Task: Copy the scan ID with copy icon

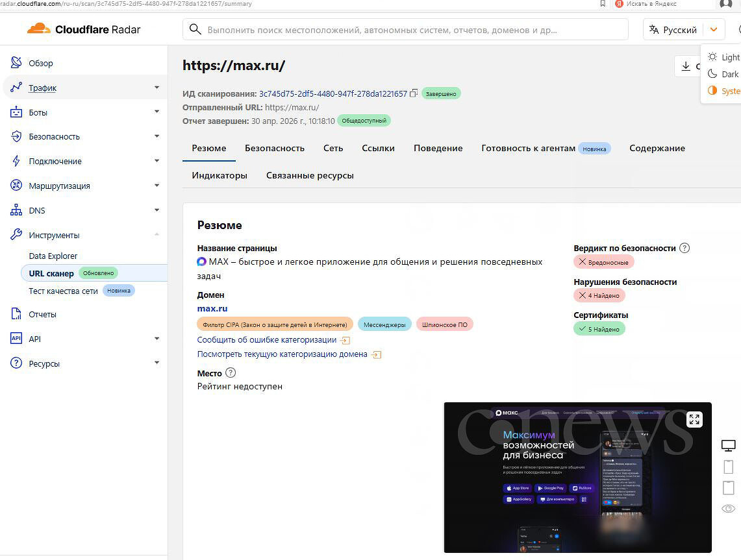Action: 414,93
